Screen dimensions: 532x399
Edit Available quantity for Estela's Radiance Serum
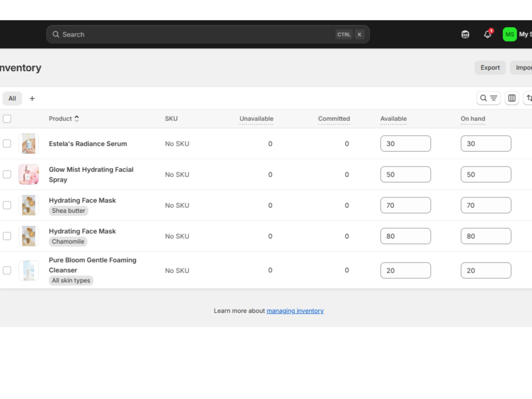pyautogui.click(x=405, y=144)
